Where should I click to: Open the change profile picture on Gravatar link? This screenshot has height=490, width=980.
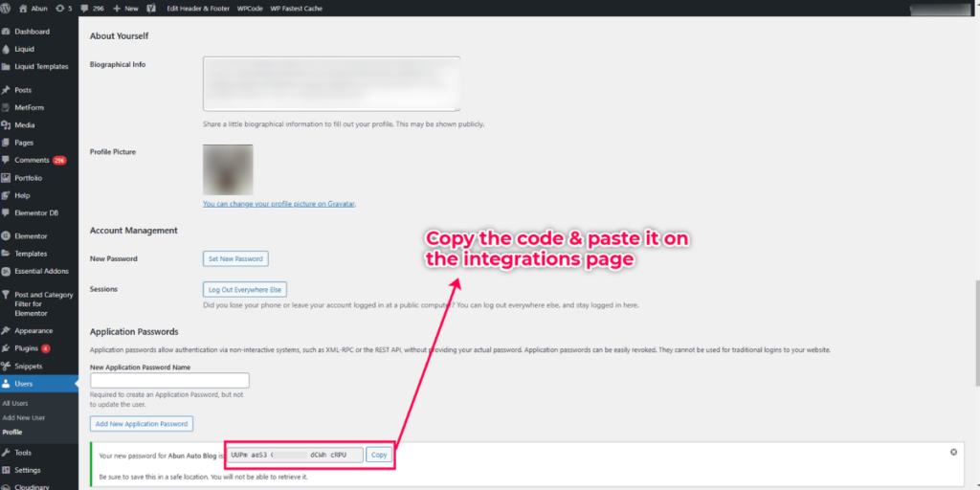(x=278, y=204)
